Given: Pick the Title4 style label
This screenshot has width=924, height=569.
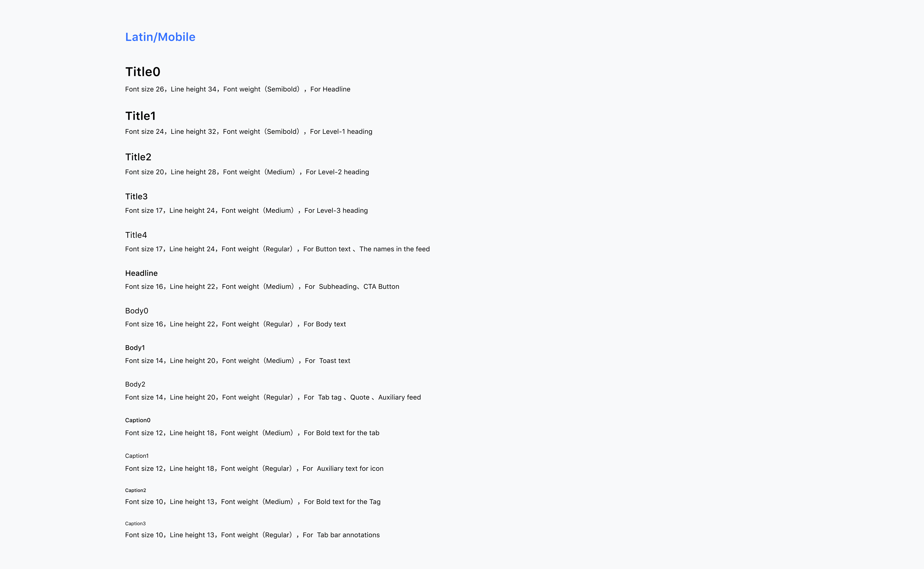Looking at the screenshot, I should tap(136, 235).
